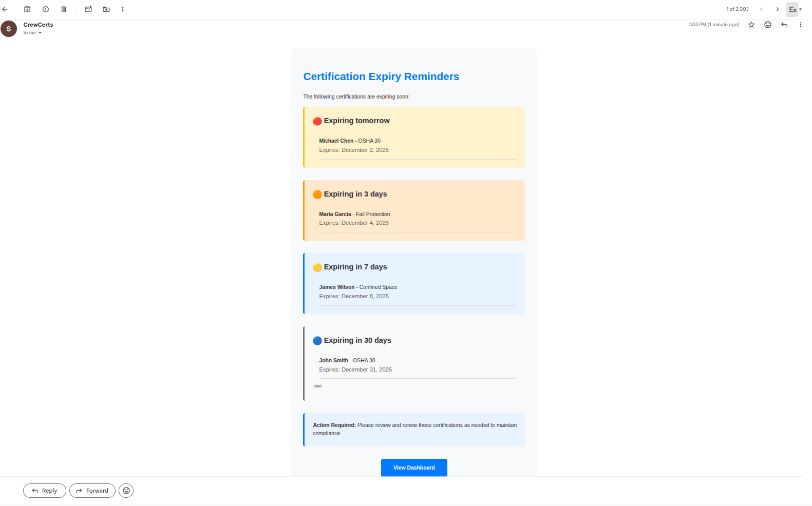Click Expires: December 8, 2025 text
The width and height of the screenshot is (812, 506).
tap(354, 296)
